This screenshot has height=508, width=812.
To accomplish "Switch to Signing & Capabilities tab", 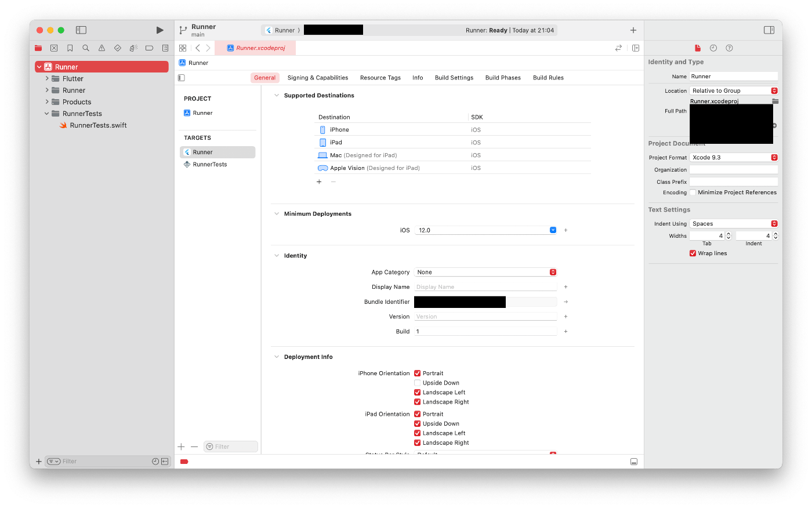I will pos(318,78).
